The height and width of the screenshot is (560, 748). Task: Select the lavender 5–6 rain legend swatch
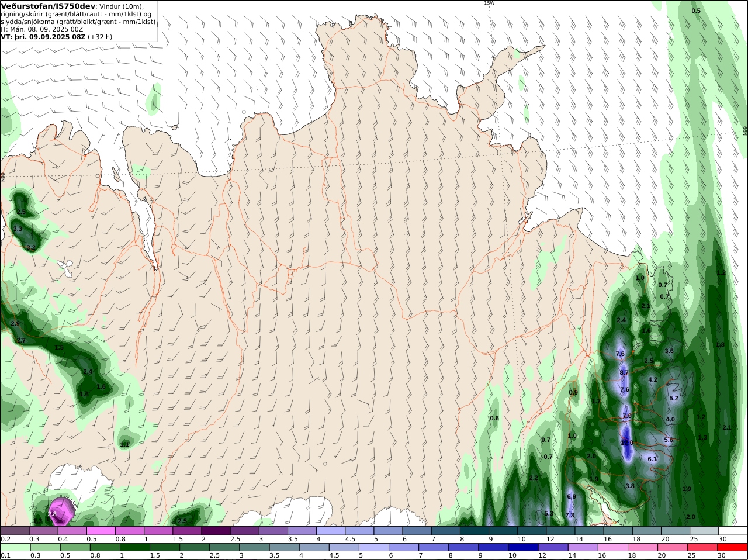373,548
